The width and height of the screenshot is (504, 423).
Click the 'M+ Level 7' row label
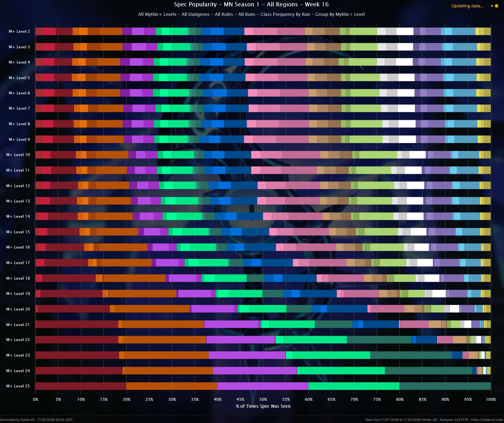[19, 108]
